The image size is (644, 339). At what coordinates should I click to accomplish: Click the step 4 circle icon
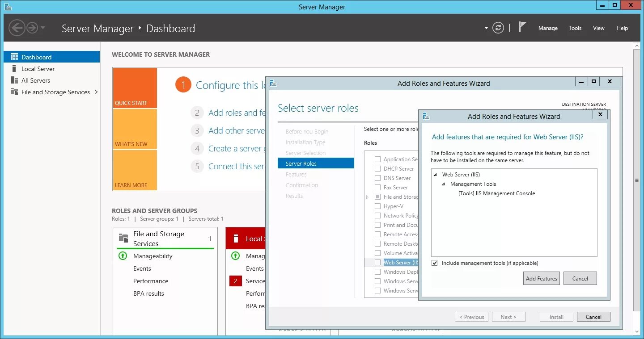(x=197, y=149)
